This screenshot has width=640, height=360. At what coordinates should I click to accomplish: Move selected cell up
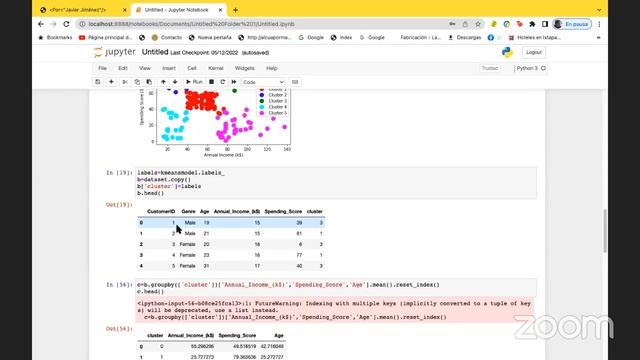pyautogui.click(x=163, y=82)
